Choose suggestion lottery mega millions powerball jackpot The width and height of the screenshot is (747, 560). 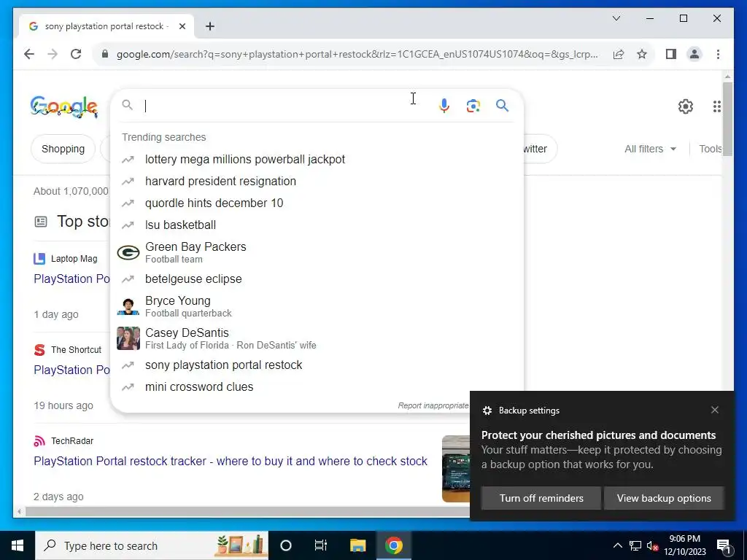pos(317,160)
